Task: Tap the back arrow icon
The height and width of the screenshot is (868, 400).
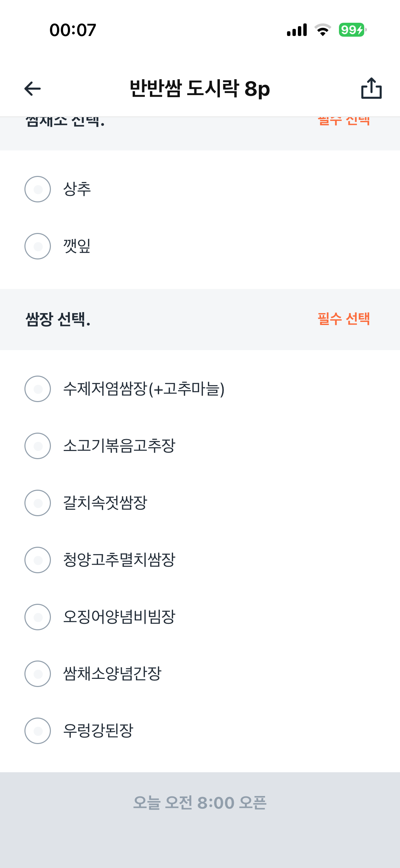Action: tap(33, 89)
